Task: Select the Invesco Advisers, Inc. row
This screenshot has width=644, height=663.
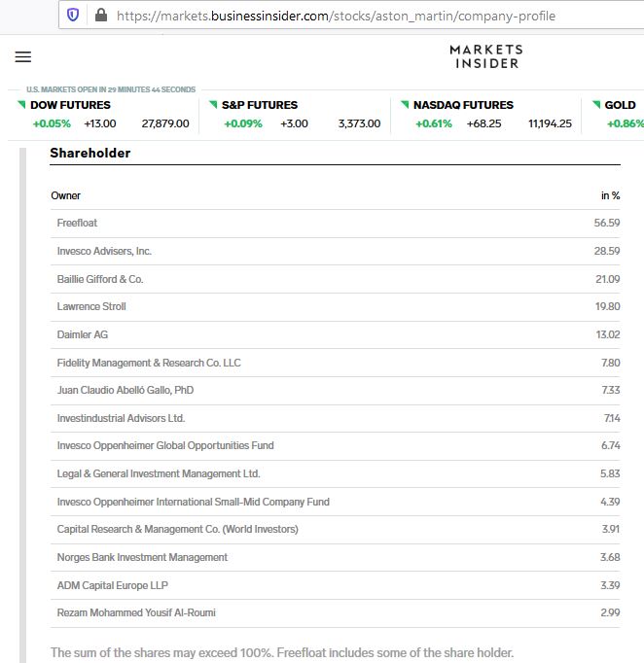Action: tap(104, 251)
